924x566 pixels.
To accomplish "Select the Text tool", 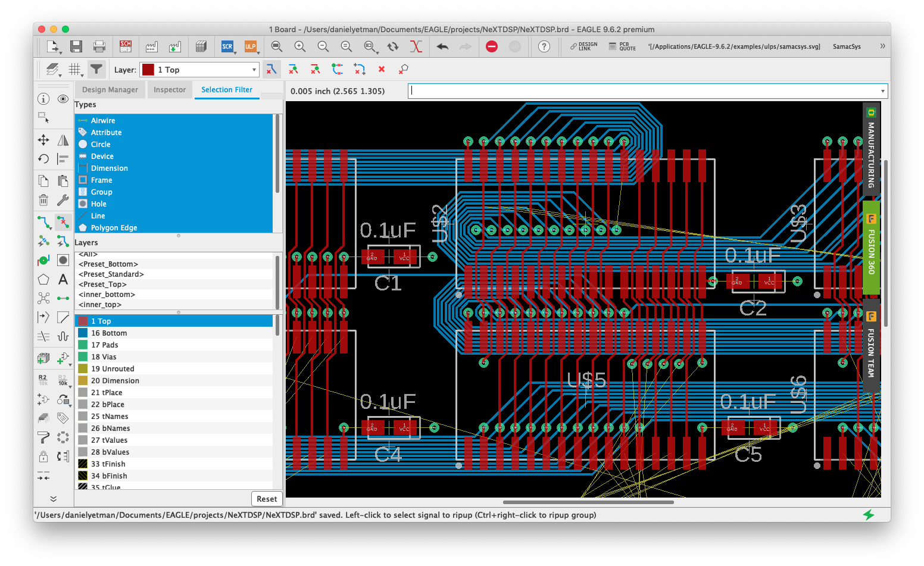I will click(x=63, y=279).
